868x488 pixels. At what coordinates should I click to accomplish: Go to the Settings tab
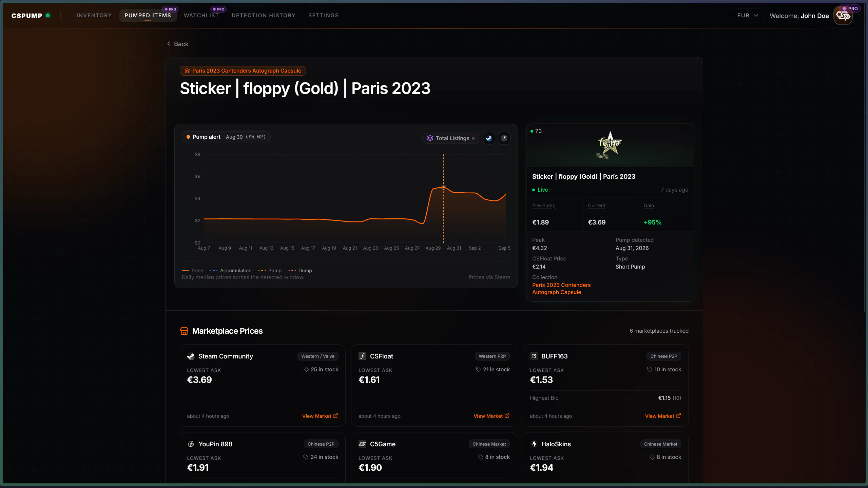[323, 16]
